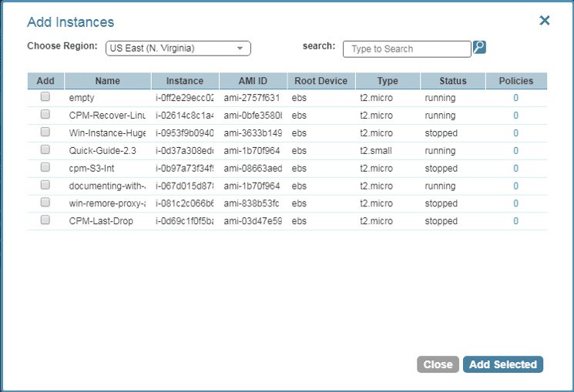Screen dimensions: 574x392
Task: Close the Add Instances dialog with X
Action: coord(545,21)
